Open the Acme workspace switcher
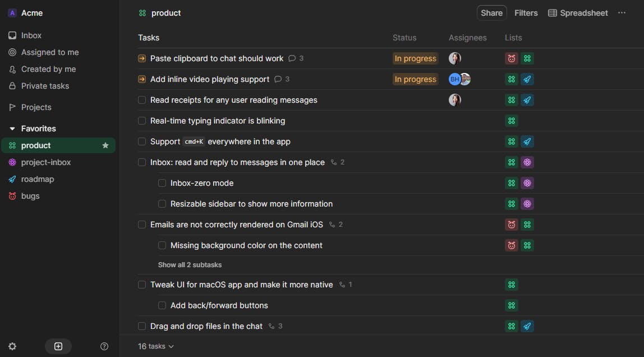Screen dimensions: 644x357 point(26,13)
